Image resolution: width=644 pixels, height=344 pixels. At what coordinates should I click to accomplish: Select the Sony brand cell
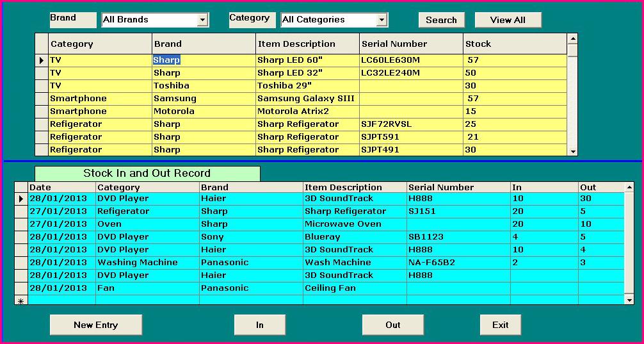click(x=251, y=237)
